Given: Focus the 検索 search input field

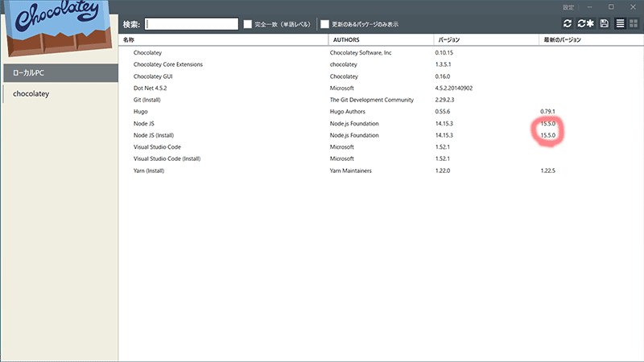Looking at the screenshot, I should 192,24.
